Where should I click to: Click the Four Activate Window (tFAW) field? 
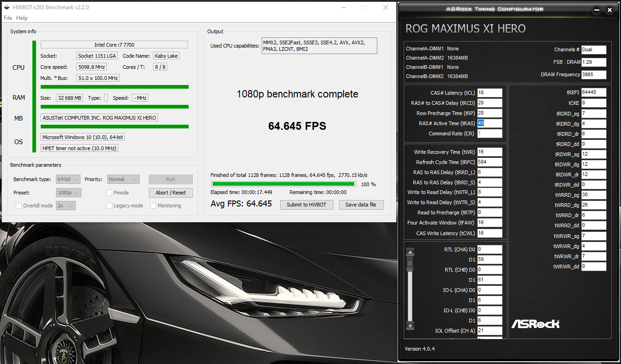[490, 223]
